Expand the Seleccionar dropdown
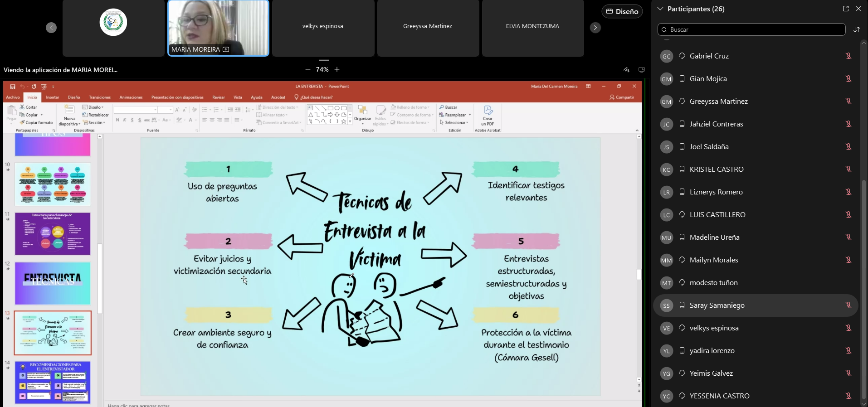 pyautogui.click(x=456, y=123)
